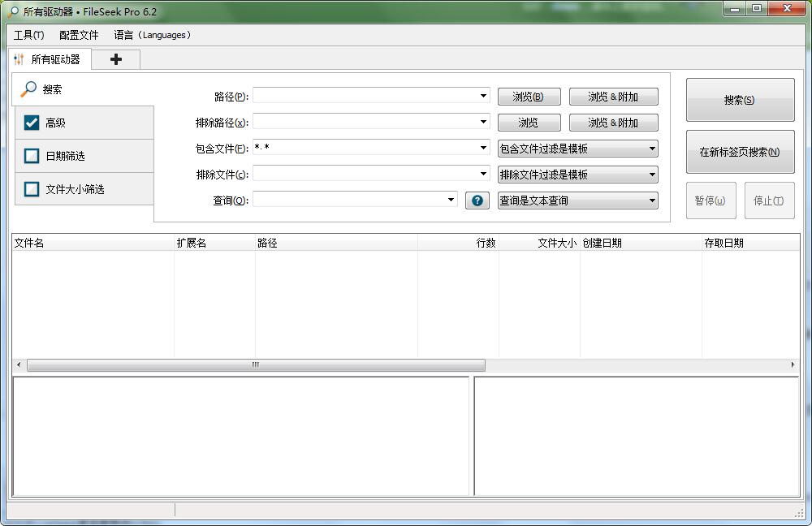Expand the 查询 dropdown arrow

click(451, 200)
